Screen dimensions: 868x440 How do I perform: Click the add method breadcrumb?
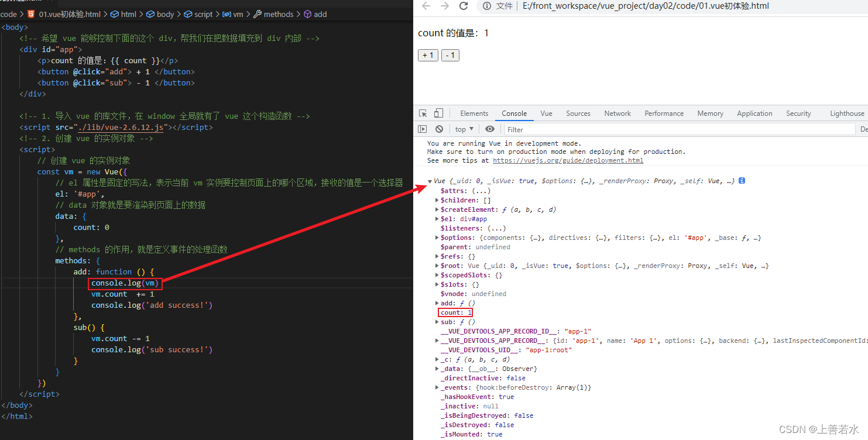315,14
